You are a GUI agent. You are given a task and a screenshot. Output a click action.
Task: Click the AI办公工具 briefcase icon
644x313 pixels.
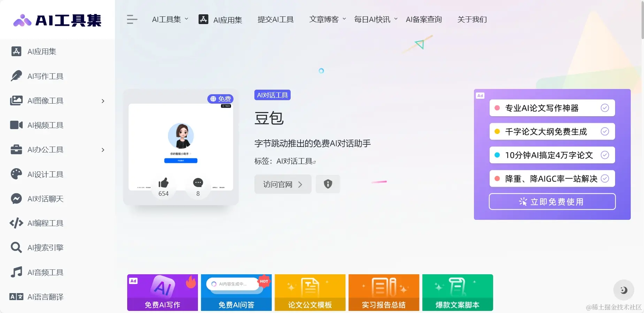point(16,149)
